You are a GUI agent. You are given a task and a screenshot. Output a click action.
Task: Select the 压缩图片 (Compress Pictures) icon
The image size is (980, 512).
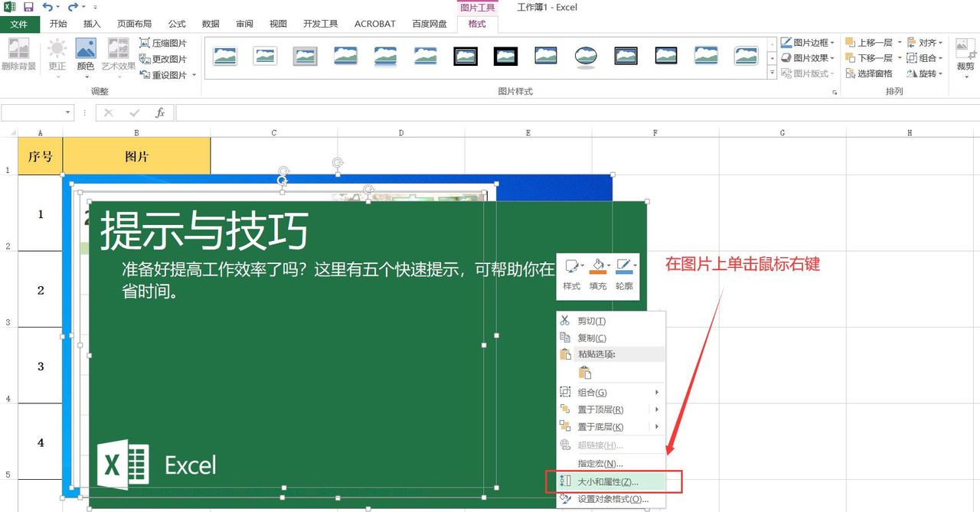pos(164,43)
